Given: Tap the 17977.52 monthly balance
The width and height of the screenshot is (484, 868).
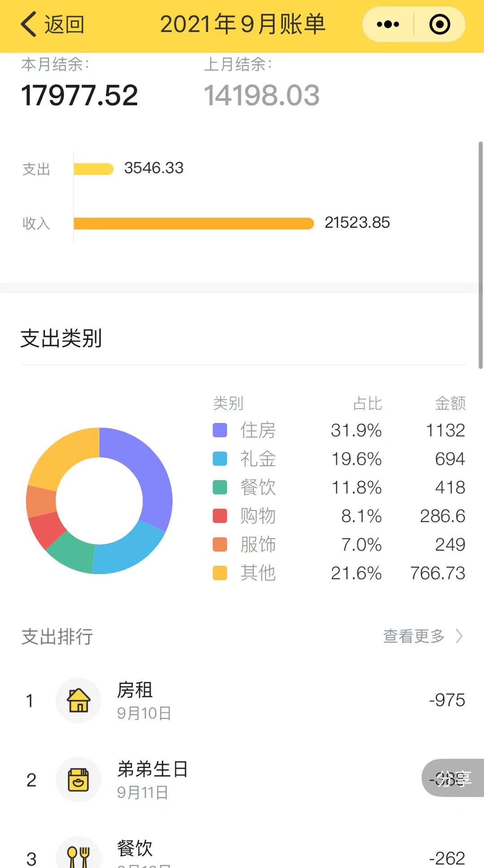Looking at the screenshot, I should pyautogui.click(x=79, y=95).
